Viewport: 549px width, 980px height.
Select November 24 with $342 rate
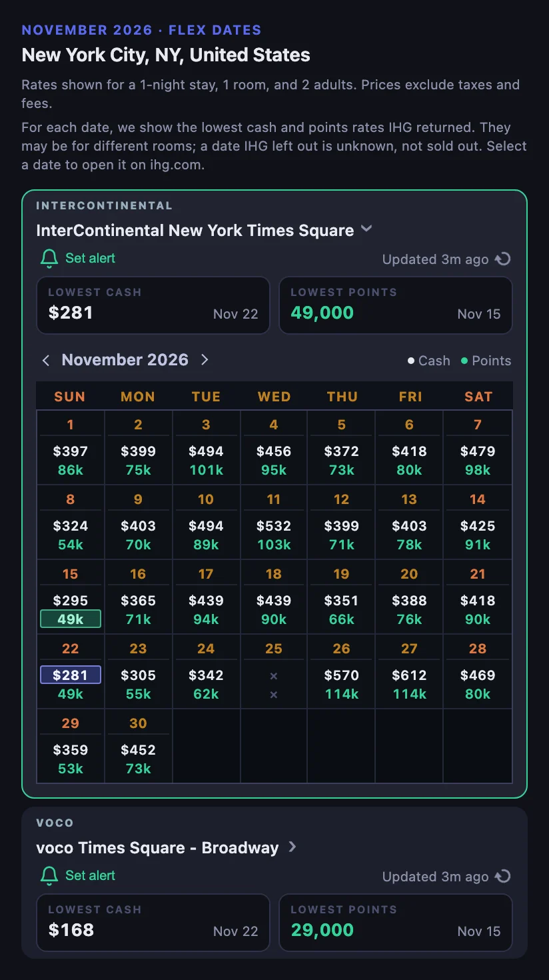click(207, 671)
